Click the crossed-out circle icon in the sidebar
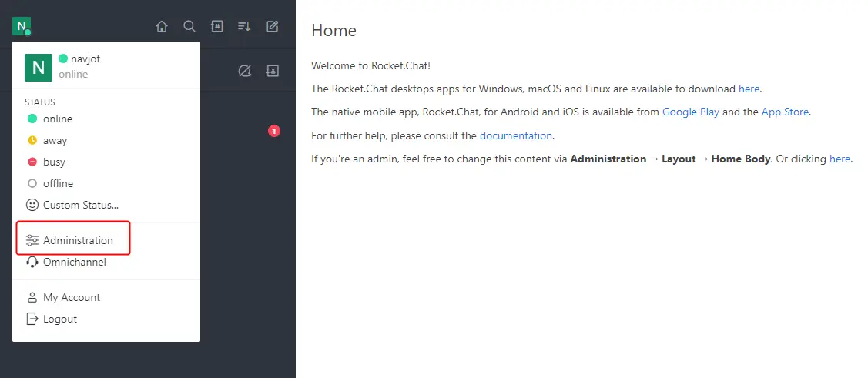Viewport: 868px width, 378px height. click(x=245, y=71)
